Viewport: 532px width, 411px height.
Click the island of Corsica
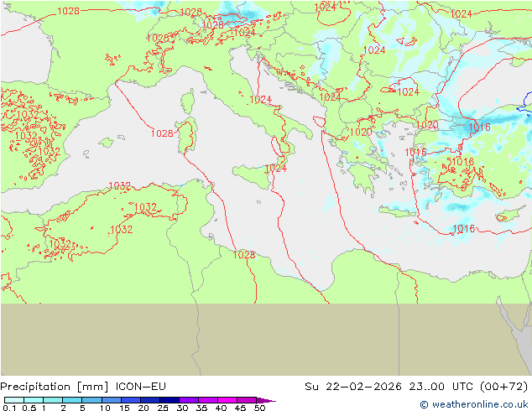point(188,101)
